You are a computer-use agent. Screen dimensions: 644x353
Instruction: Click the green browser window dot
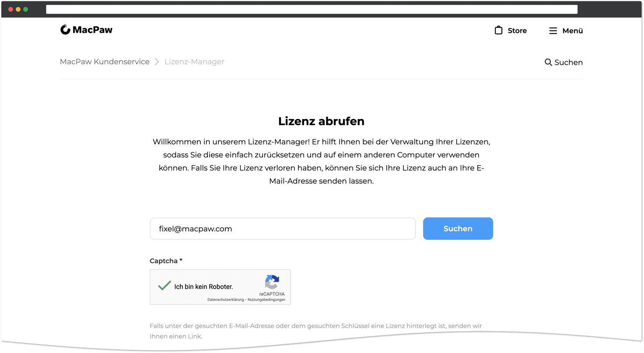(25, 9)
